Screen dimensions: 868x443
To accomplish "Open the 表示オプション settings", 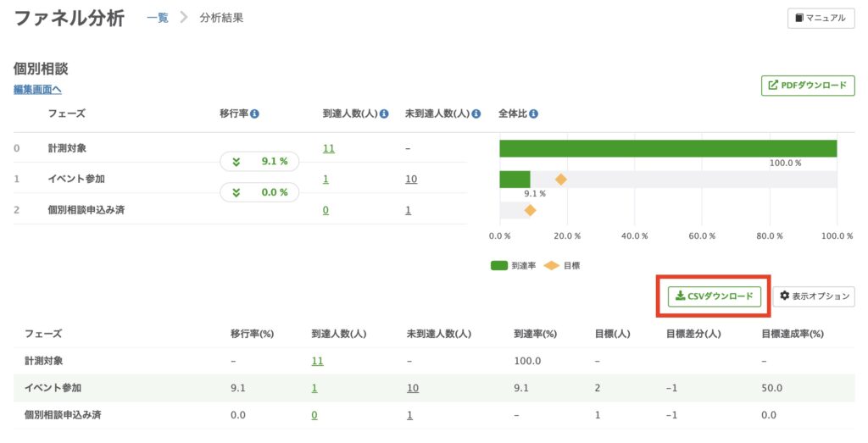I will point(813,296).
